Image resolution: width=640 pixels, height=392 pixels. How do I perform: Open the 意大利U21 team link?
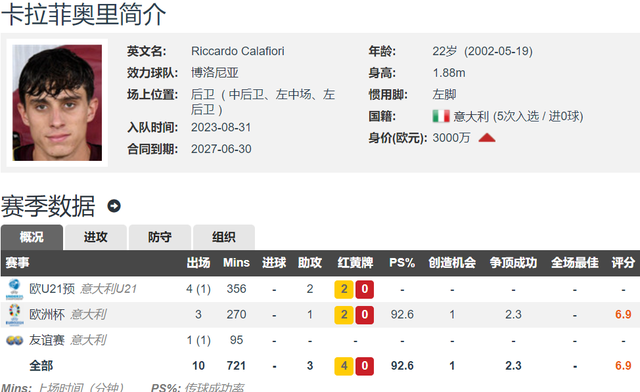pyautogui.click(x=108, y=289)
